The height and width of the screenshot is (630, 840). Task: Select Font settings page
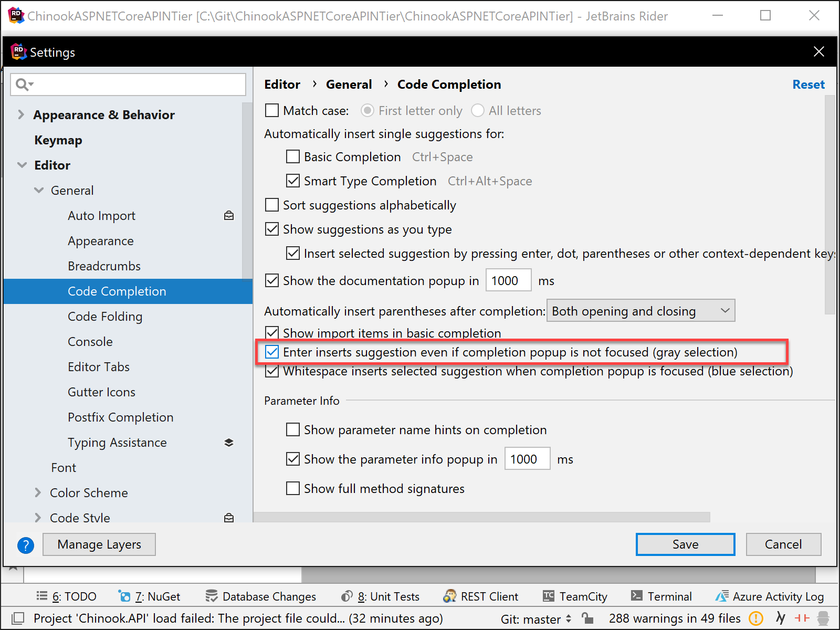[64, 468]
